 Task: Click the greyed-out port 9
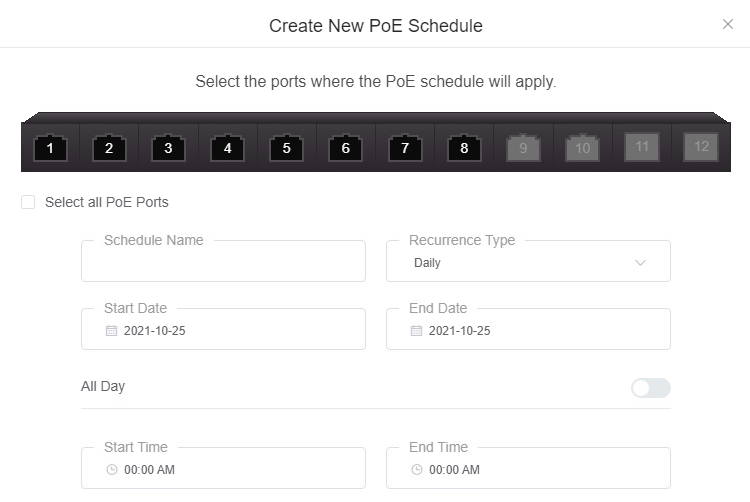point(523,148)
